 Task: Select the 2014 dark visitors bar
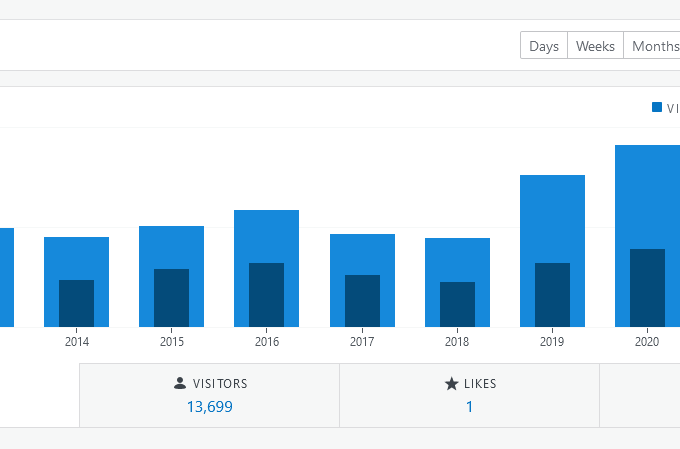click(x=76, y=303)
